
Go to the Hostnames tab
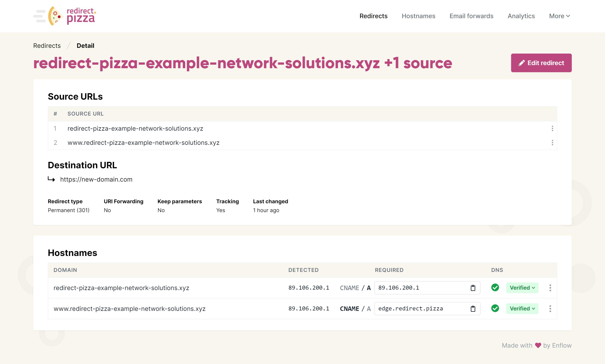418,16
